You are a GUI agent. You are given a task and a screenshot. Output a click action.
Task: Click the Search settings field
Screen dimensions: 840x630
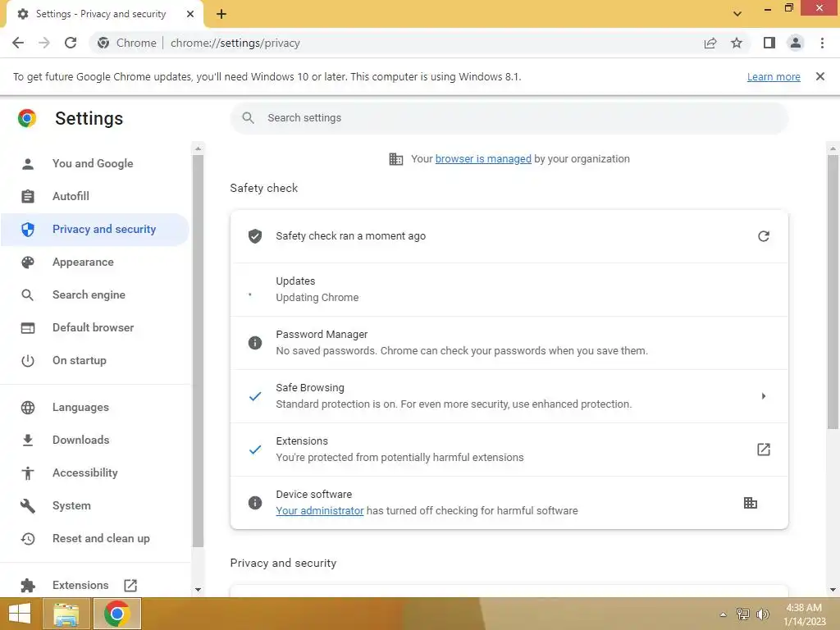(509, 118)
